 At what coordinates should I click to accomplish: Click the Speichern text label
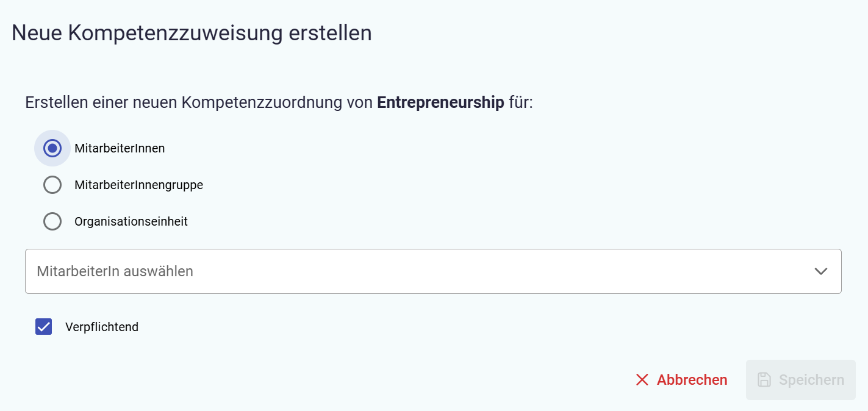click(x=811, y=380)
